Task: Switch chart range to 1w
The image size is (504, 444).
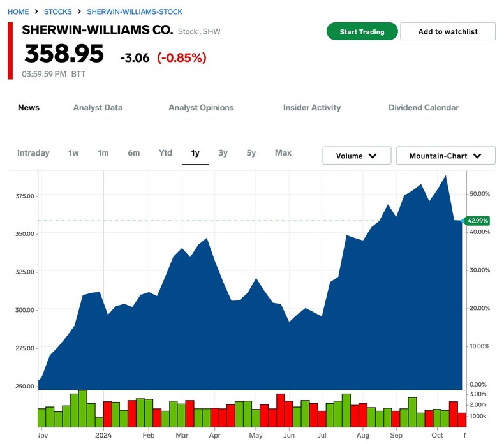Action: pos(73,153)
